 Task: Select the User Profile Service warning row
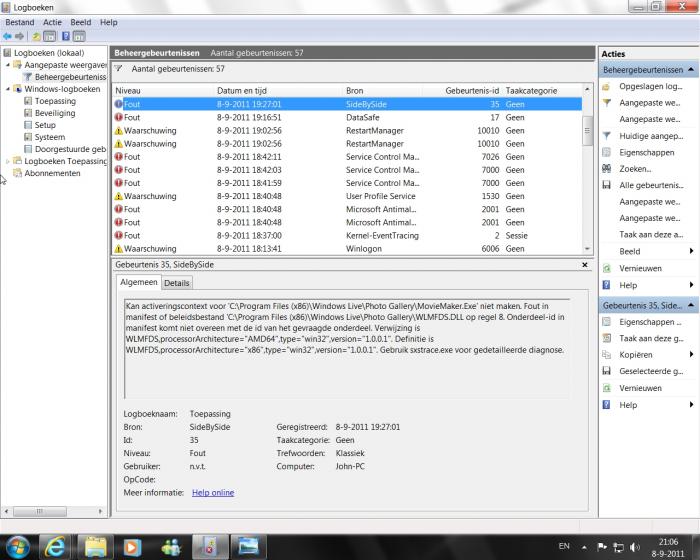347,196
